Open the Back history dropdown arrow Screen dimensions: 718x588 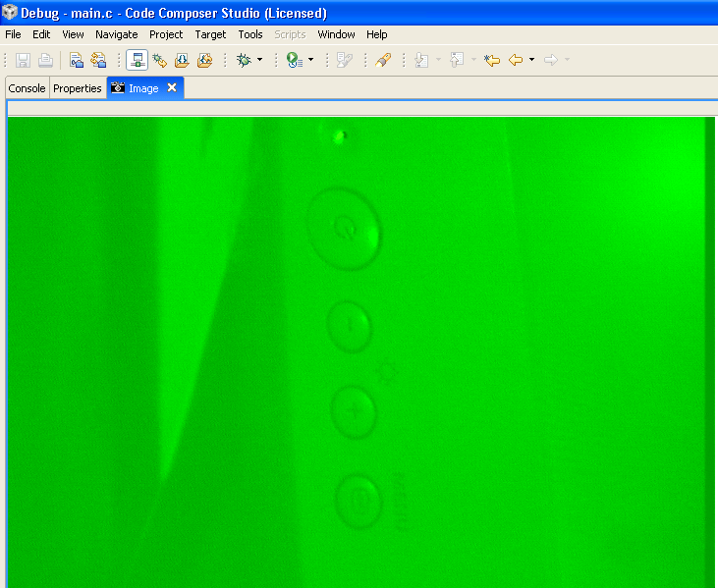pos(531,60)
